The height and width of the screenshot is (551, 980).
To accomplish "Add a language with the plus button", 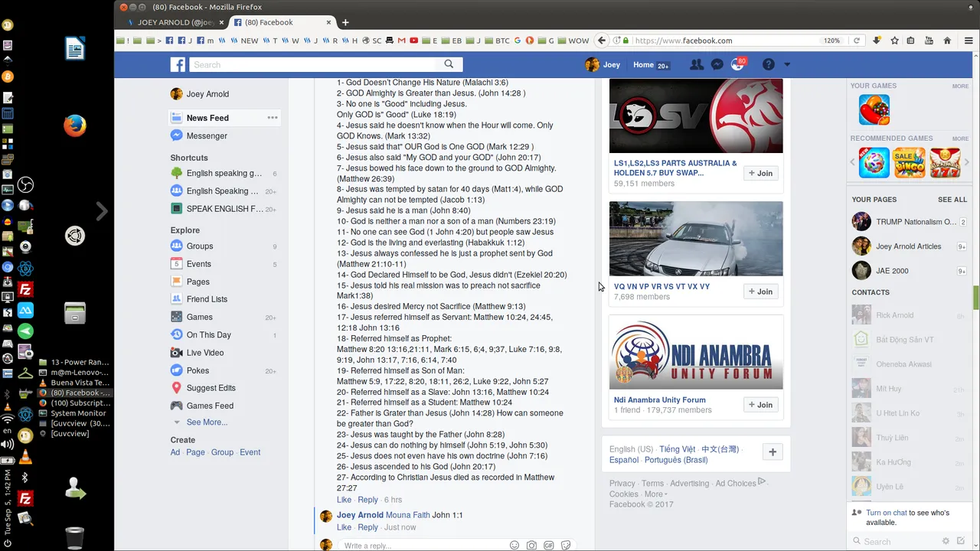I will tap(773, 452).
